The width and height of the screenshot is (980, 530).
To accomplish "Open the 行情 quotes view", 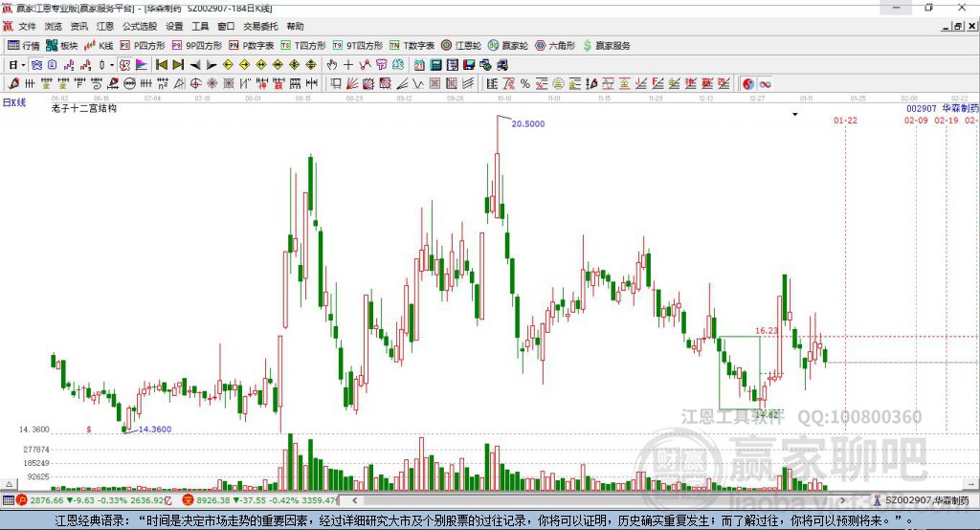I will tap(23, 46).
